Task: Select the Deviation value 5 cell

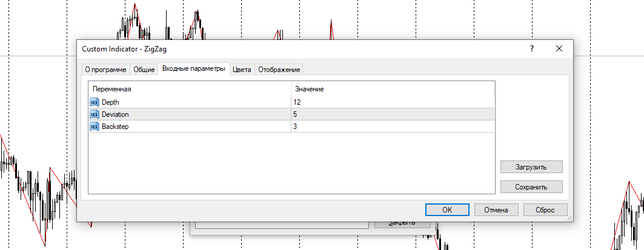Action: click(392, 114)
